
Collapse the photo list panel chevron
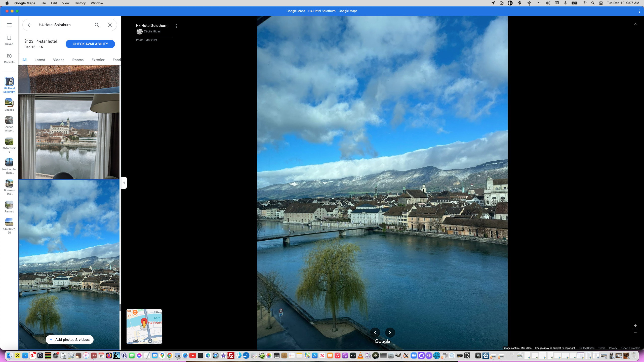click(124, 183)
